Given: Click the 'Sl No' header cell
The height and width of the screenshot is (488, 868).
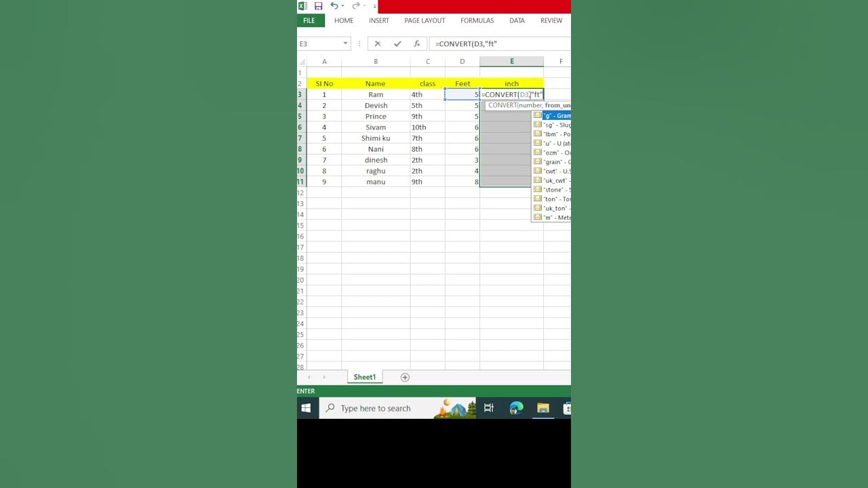Looking at the screenshot, I should [324, 83].
